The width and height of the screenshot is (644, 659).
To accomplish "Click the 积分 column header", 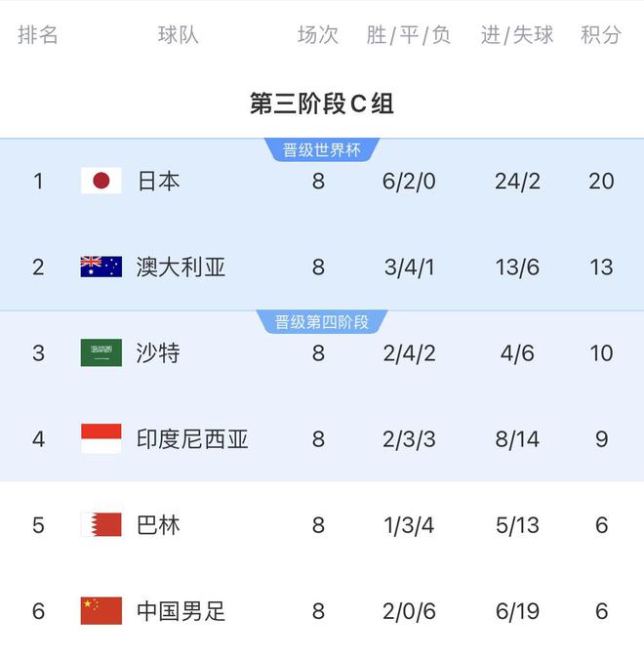I will (x=601, y=35).
